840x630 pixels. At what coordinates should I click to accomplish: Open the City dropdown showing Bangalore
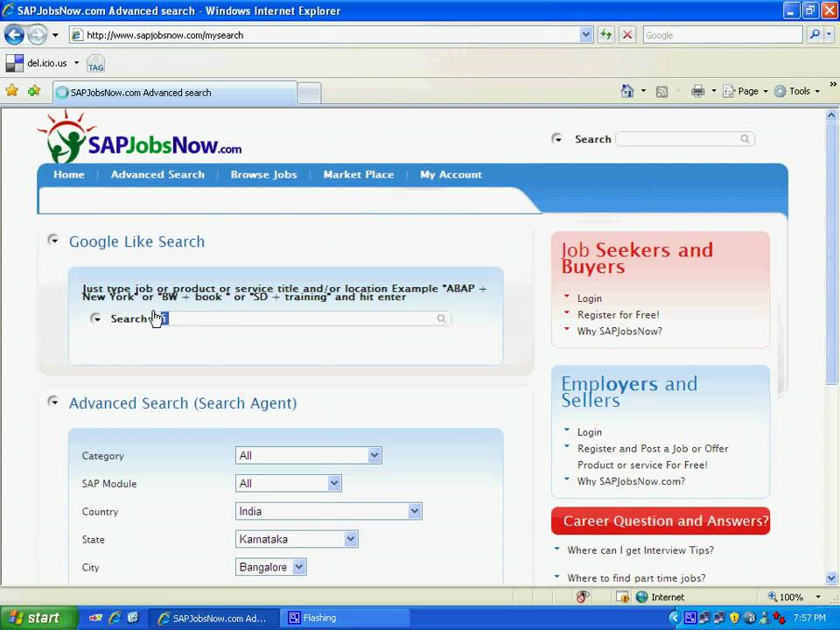click(x=270, y=567)
